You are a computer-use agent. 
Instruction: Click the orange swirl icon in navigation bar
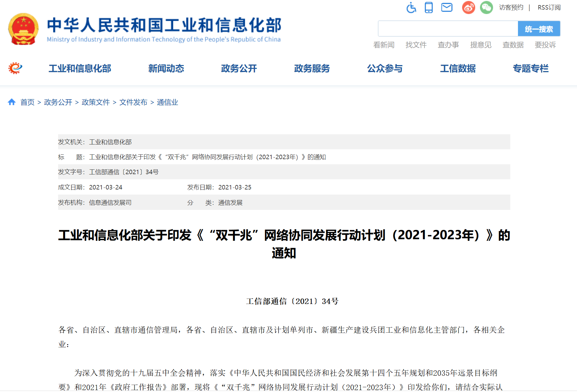15,68
